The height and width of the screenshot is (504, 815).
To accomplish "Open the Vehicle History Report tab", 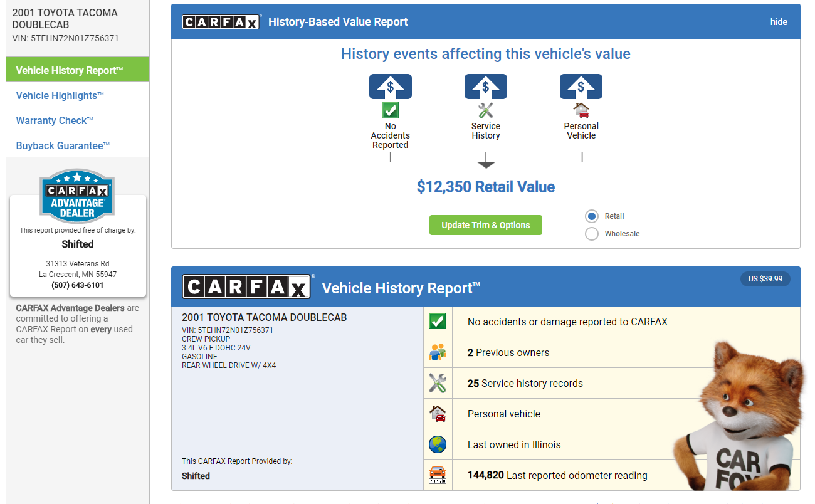I will point(78,70).
